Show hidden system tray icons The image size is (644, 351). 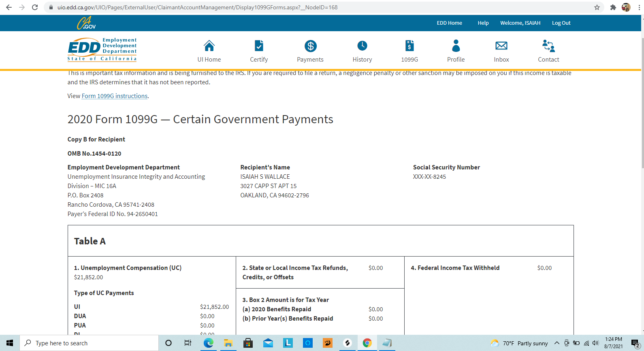pyautogui.click(x=557, y=343)
